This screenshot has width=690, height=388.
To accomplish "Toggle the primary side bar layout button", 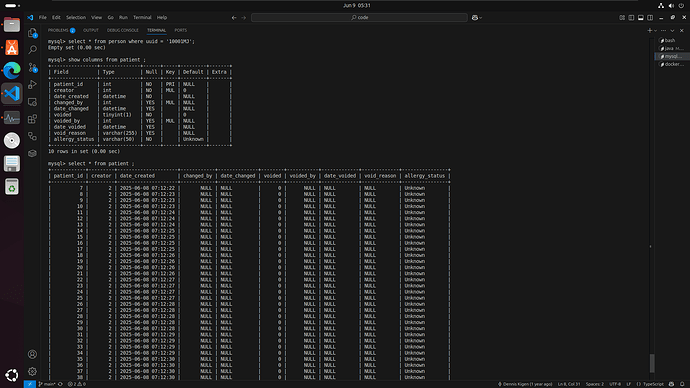I will pyautogui.click(x=631, y=18).
